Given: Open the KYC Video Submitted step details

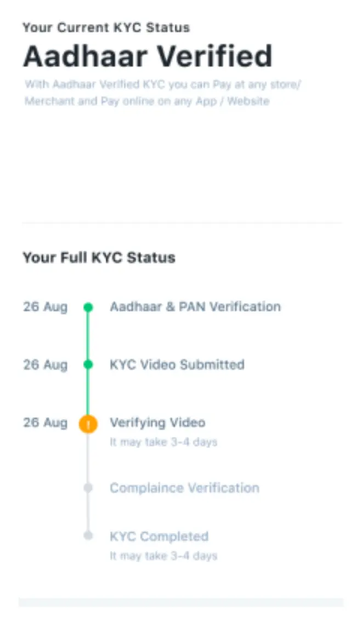Looking at the screenshot, I should (x=177, y=365).
